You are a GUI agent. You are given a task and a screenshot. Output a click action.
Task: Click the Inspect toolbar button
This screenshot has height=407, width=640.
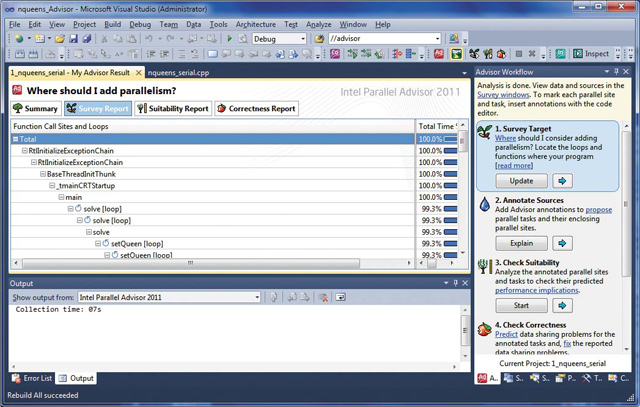click(x=591, y=53)
